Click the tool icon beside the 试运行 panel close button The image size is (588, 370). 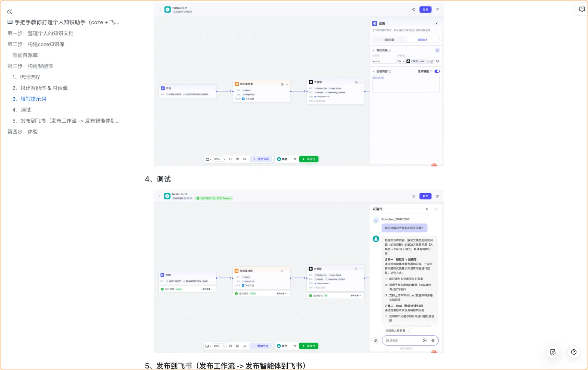point(427,209)
